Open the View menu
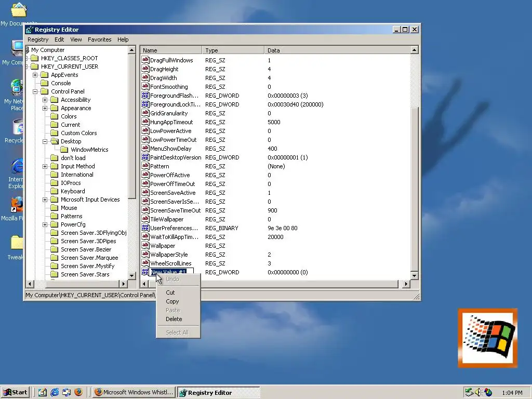Screen dimensions: 532x399 pyautogui.click(x=76, y=39)
